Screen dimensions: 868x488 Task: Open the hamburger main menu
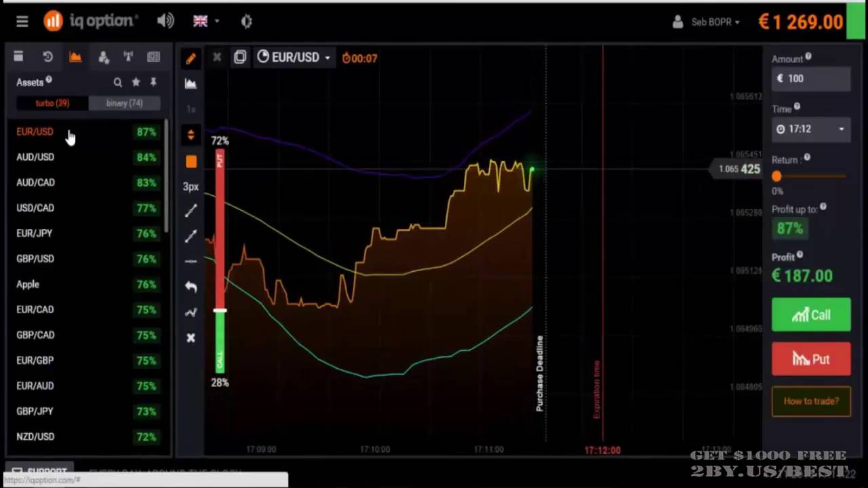point(22,22)
